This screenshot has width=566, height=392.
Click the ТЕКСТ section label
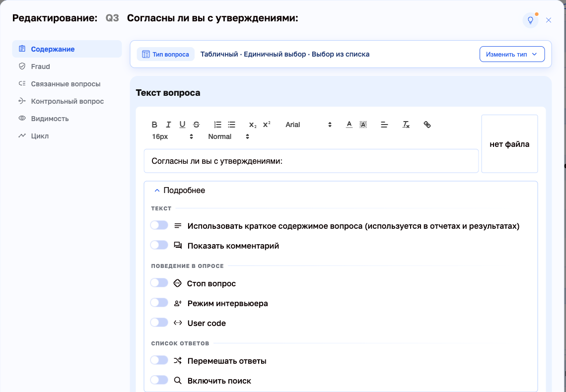pos(161,208)
